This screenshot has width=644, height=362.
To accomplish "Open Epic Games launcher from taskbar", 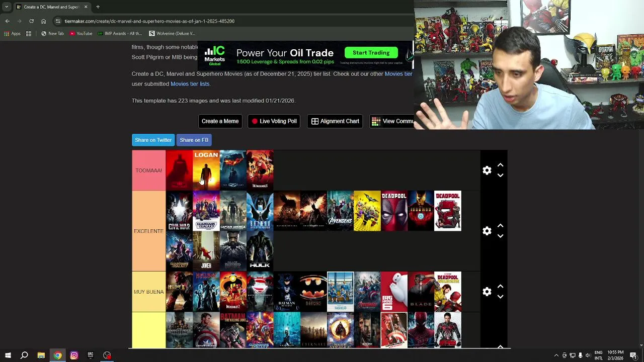I will click(91, 355).
